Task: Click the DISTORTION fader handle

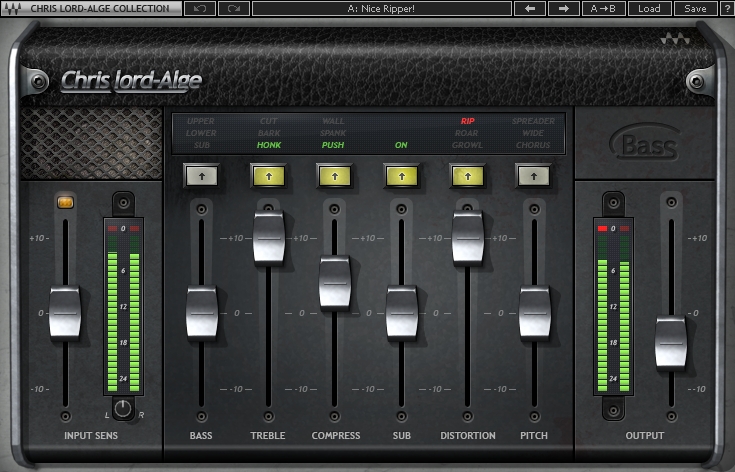Action: coord(468,237)
